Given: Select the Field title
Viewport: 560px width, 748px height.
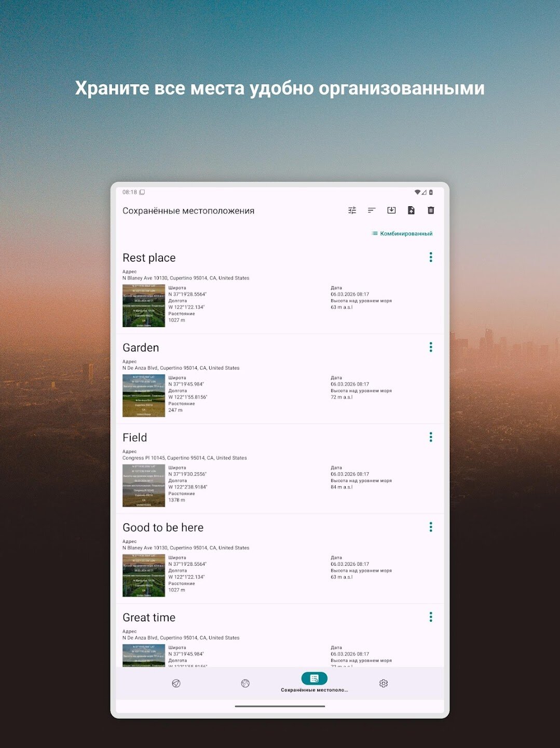Looking at the screenshot, I should coord(135,437).
